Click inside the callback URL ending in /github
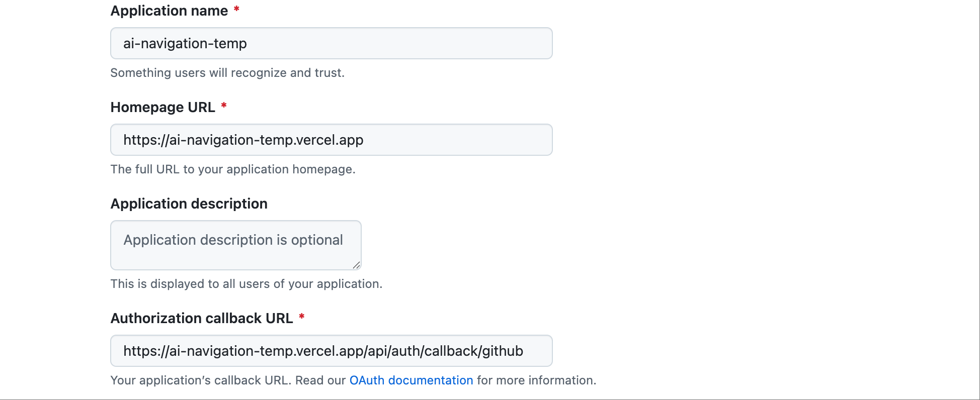The height and width of the screenshot is (400, 980). click(323, 351)
